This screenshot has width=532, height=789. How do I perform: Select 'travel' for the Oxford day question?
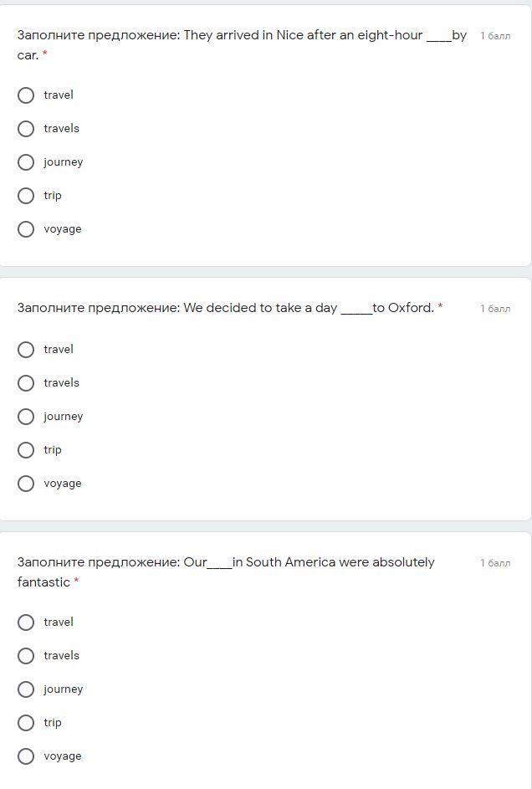pos(26,350)
